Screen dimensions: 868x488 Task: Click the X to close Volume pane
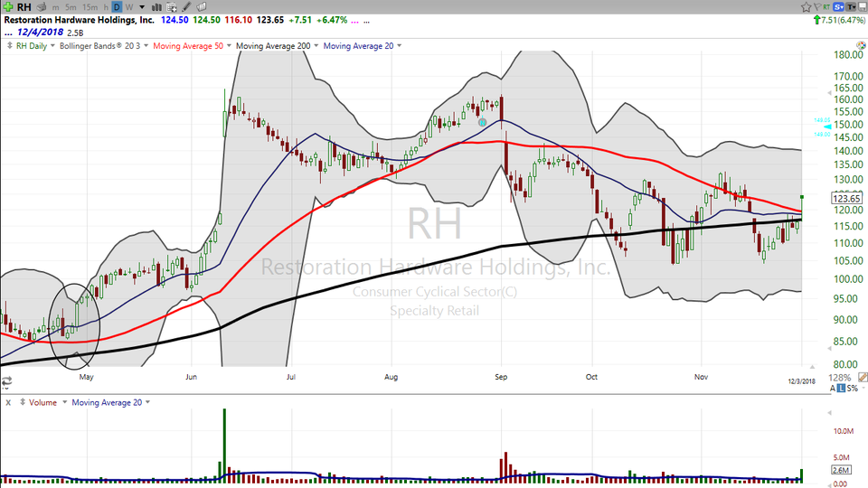point(8,402)
